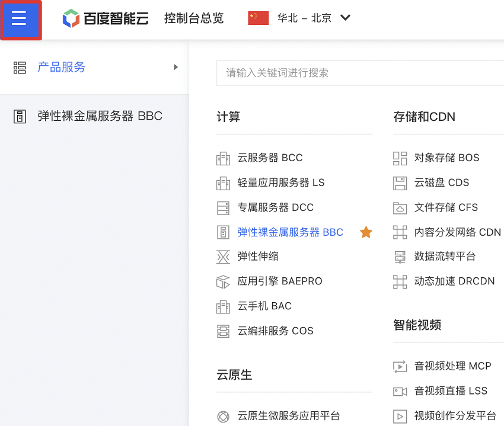Click the 视频创作分发平台 play icon

coord(400,417)
